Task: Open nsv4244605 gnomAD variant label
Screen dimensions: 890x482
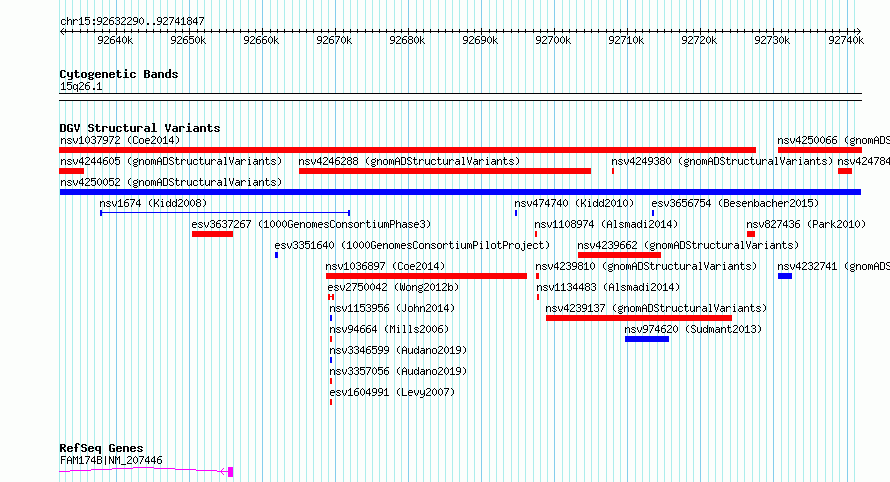Action: (171, 161)
